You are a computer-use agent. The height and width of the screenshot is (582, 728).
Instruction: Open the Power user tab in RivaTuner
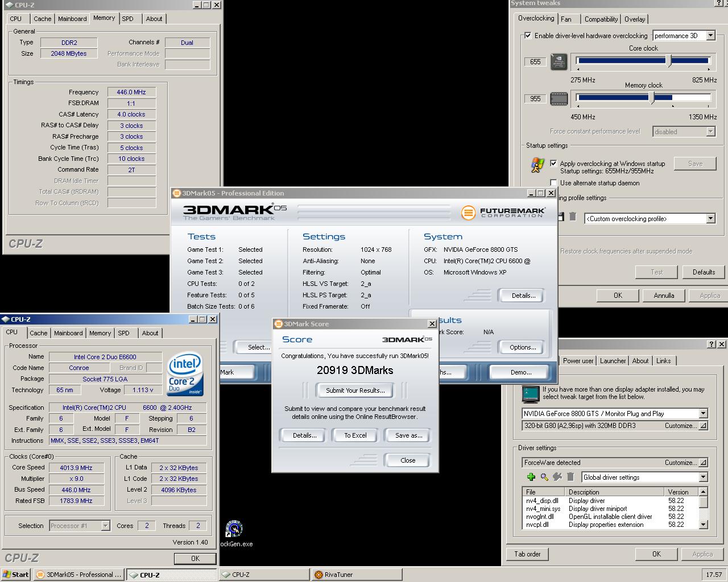[x=578, y=360]
